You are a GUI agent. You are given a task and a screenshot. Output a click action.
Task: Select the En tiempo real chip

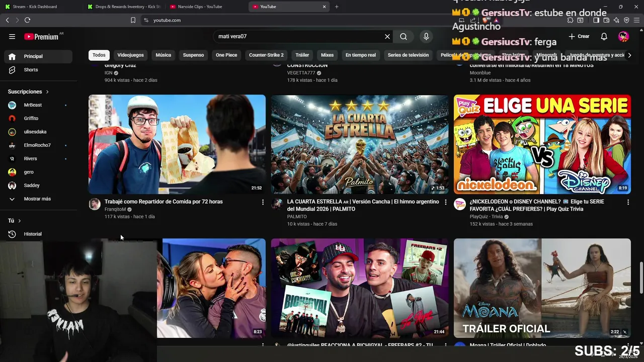[360, 55]
